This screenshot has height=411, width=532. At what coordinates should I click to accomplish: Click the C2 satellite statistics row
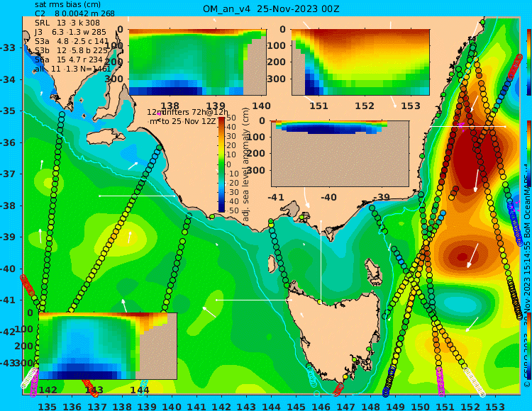[74, 13]
